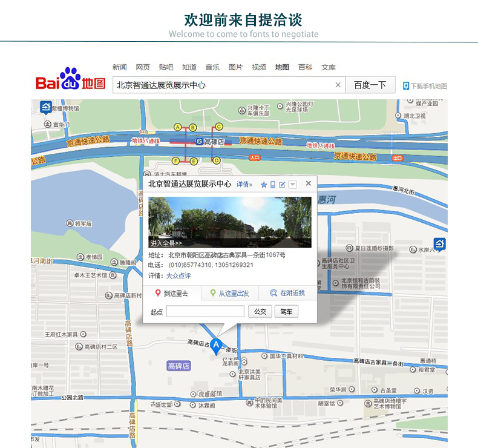The image size is (478, 448).
Task: Open the 百科 nav tab
Action: point(305,67)
